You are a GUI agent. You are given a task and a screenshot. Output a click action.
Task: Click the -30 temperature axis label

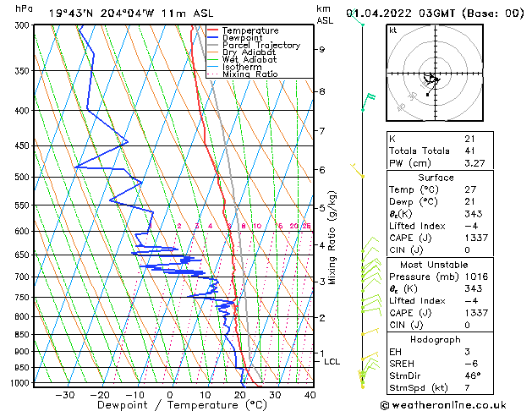64,395
